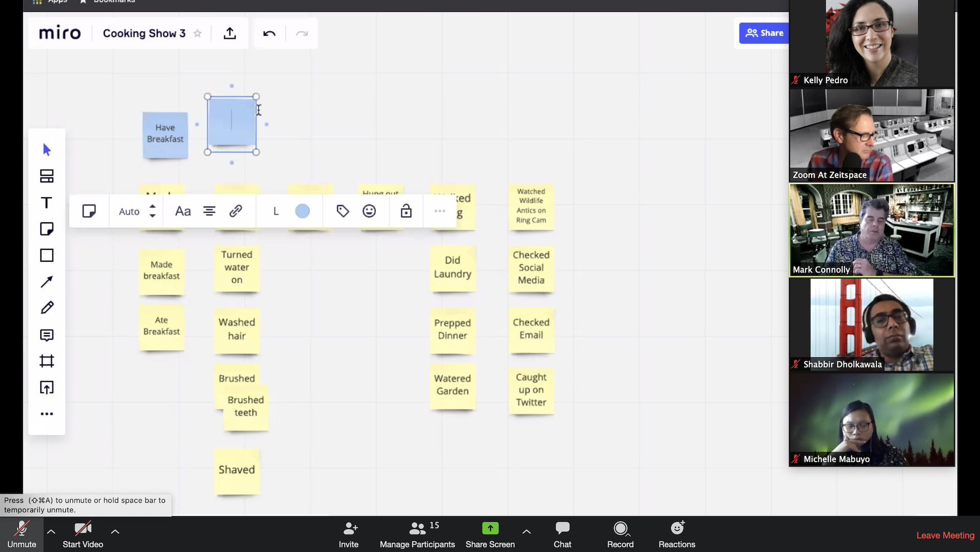Mute your microphone in Zoom
The height and width of the screenshot is (552, 980).
click(21, 534)
